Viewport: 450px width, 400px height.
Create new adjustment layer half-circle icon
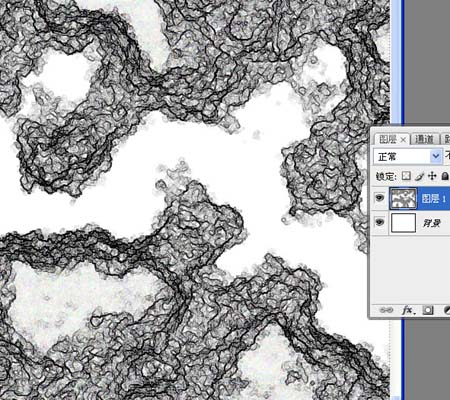[x=447, y=310]
